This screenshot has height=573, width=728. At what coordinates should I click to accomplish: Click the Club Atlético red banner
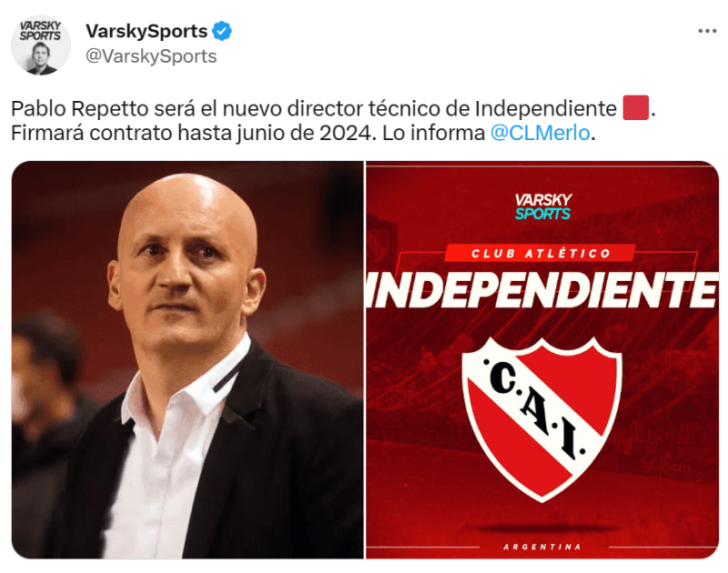click(540, 254)
